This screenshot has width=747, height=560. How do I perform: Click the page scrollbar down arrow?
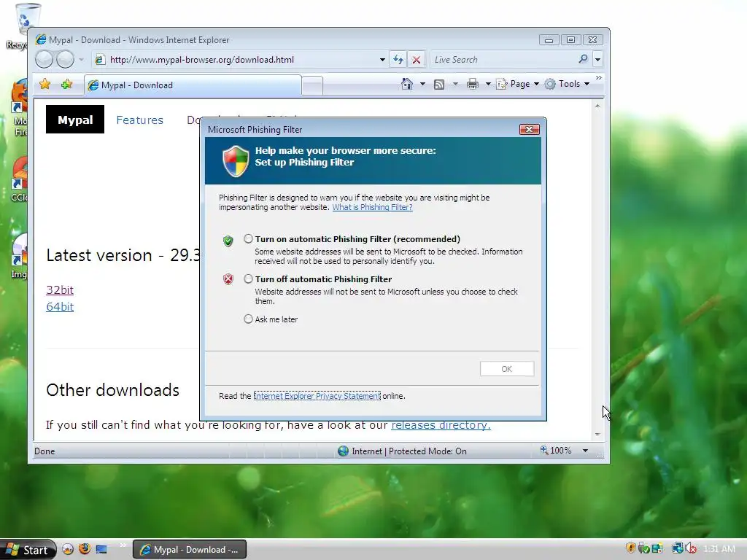click(x=597, y=435)
